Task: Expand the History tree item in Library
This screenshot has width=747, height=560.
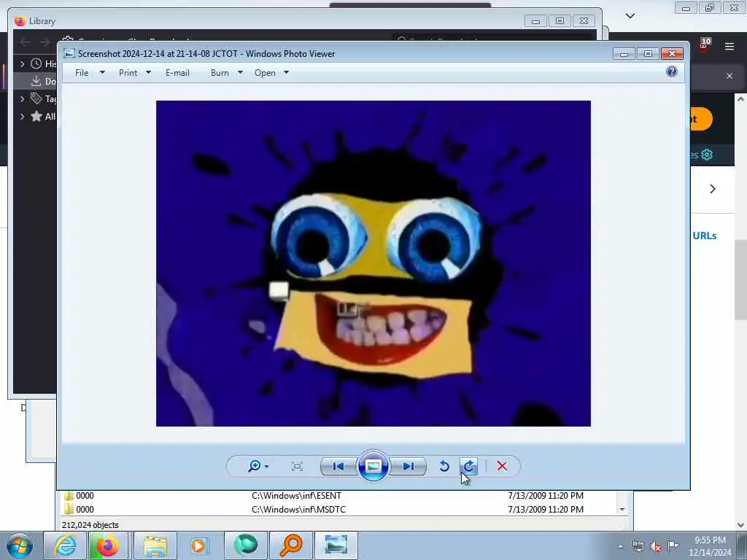Action: pyautogui.click(x=22, y=63)
